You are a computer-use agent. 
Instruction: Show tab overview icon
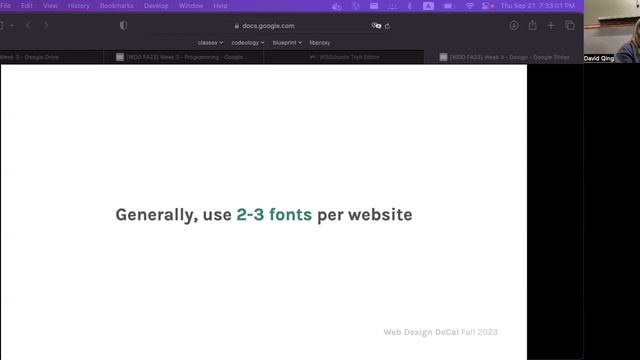pyautogui.click(x=570, y=26)
